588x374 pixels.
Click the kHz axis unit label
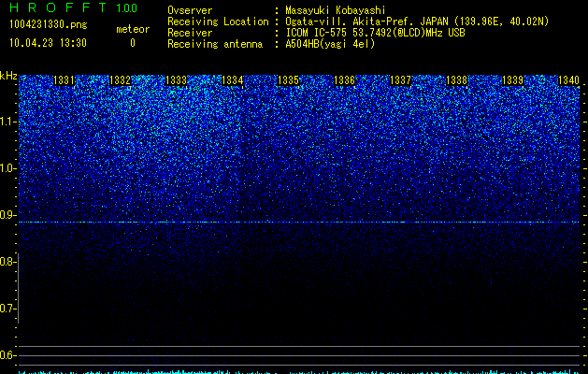point(8,76)
